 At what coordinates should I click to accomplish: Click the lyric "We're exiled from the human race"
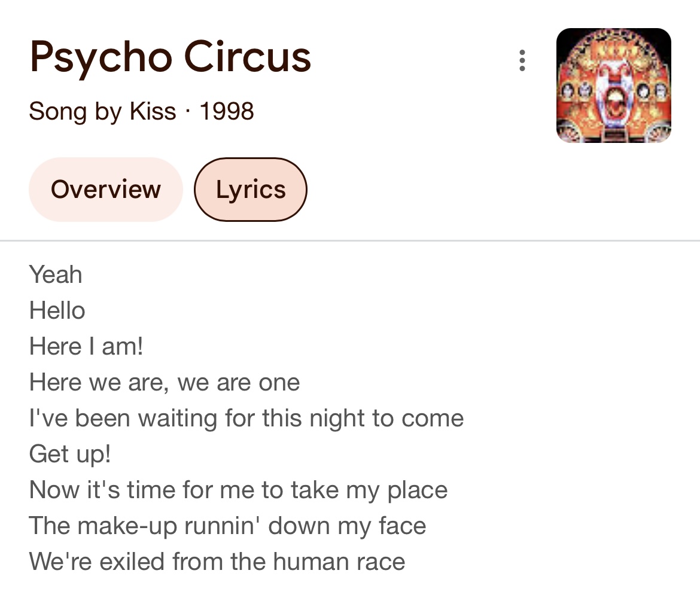(217, 562)
